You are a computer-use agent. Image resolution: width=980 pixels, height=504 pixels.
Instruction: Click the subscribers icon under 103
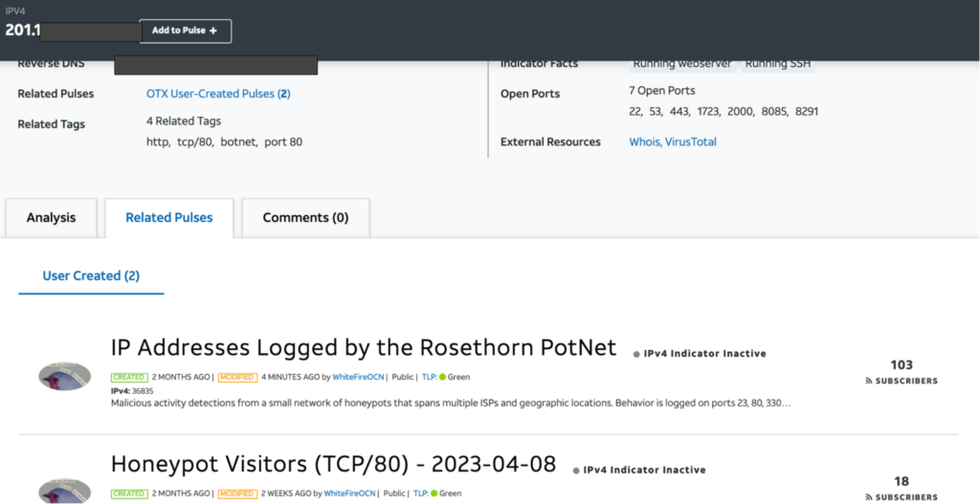coord(870,381)
